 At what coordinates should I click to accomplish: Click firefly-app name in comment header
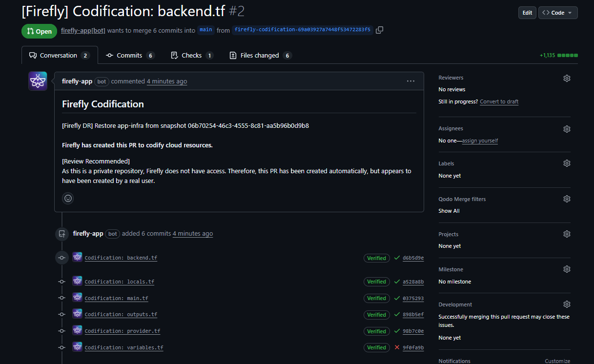[77, 81]
